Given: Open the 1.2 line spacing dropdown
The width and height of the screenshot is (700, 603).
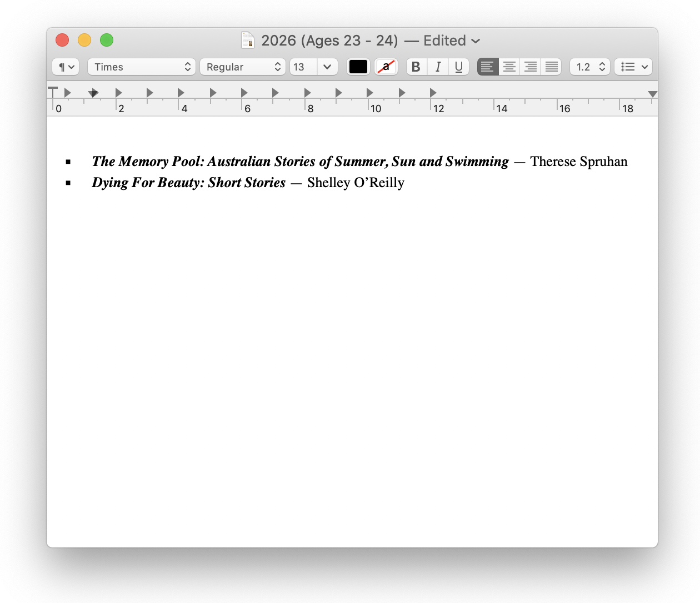Looking at the screenshot, I should [x=590, y=67].
